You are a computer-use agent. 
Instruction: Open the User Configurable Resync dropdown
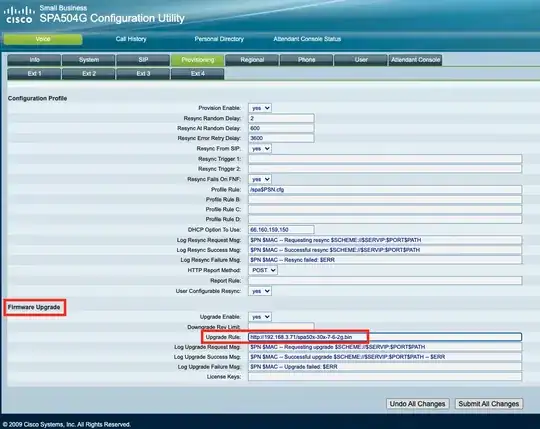260,291
